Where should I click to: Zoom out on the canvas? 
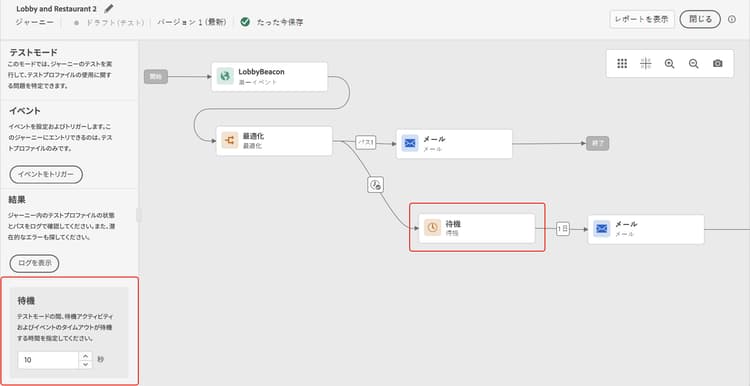point(694,64)
